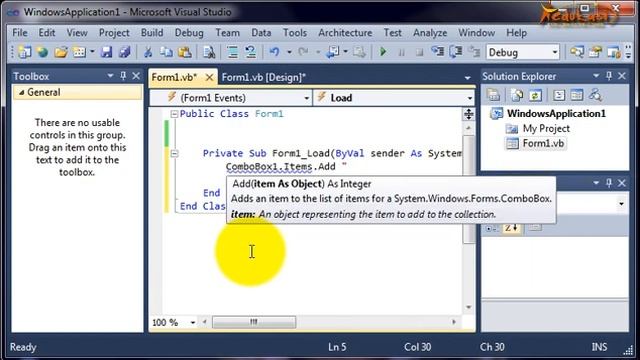This screenshot has height=360, width=640.
Task: Click the Paste clipboard icon
Action: [184, 52]
